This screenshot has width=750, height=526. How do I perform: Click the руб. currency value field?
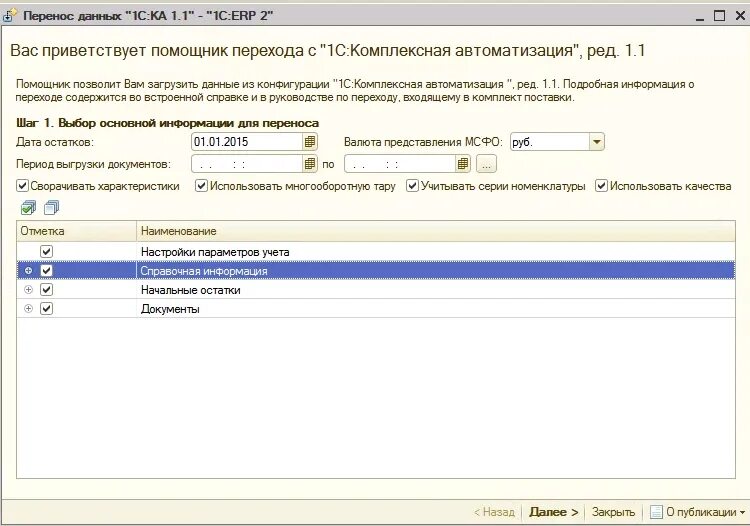(550, 142)
